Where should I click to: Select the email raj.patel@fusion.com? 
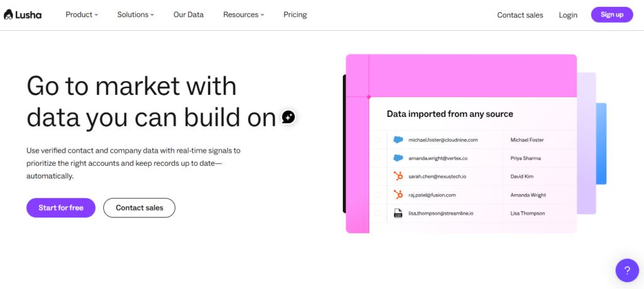(x=432, y=195)
